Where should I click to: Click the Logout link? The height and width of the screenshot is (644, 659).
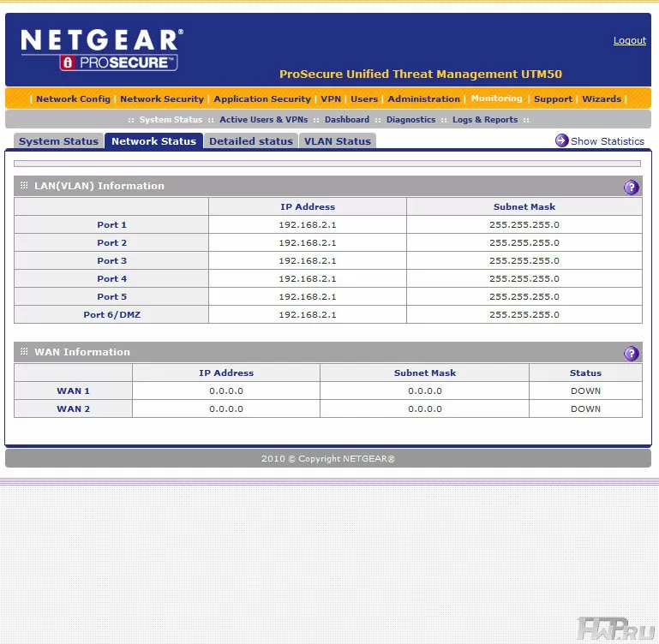click(x=630, y=40)
